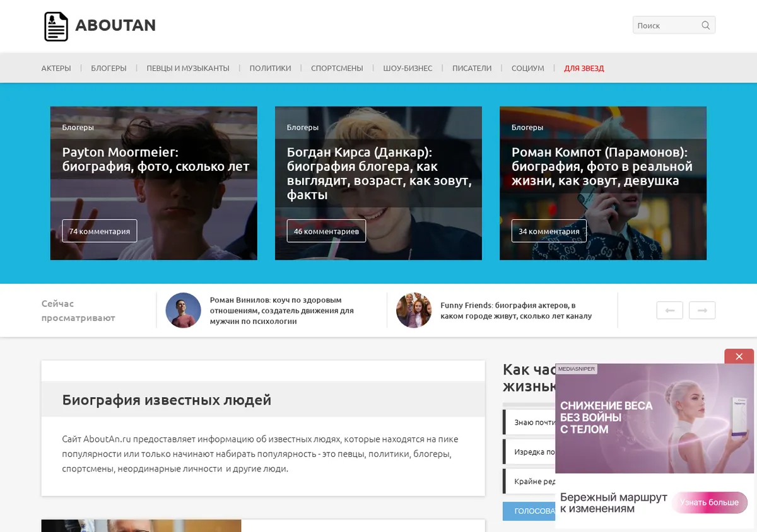Click the magnifier icon in search box
Viewport: 757px width, 532px height.
point(705,25)
